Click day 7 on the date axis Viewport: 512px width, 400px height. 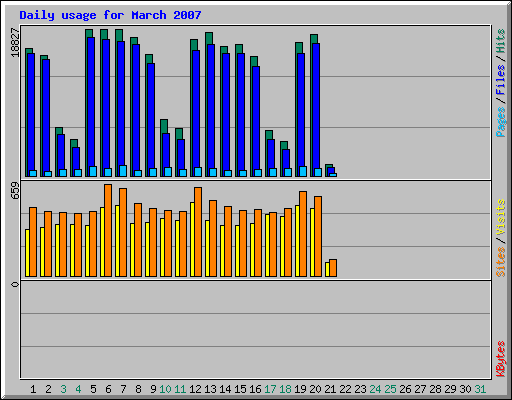[x=123, y=389]
